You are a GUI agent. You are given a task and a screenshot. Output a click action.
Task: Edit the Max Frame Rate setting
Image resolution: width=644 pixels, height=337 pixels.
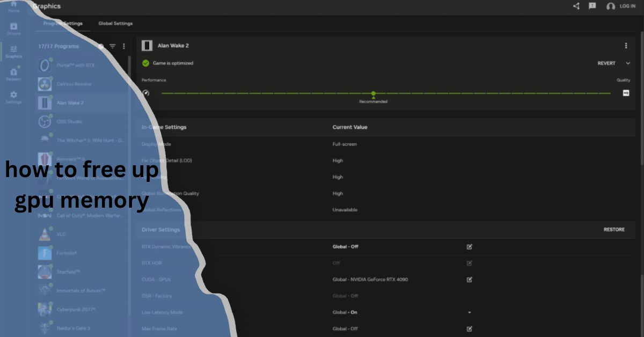pos(470,328)
